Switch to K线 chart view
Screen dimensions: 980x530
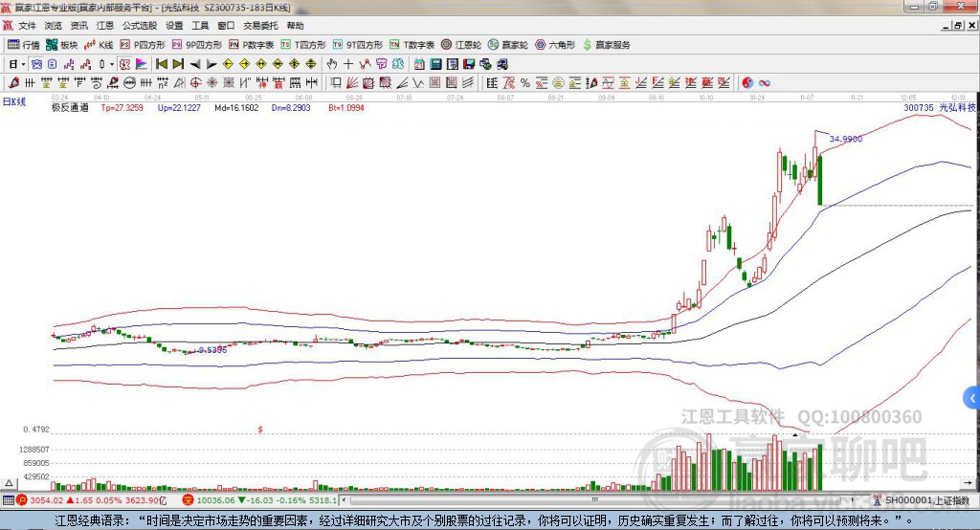pos(99,45)
